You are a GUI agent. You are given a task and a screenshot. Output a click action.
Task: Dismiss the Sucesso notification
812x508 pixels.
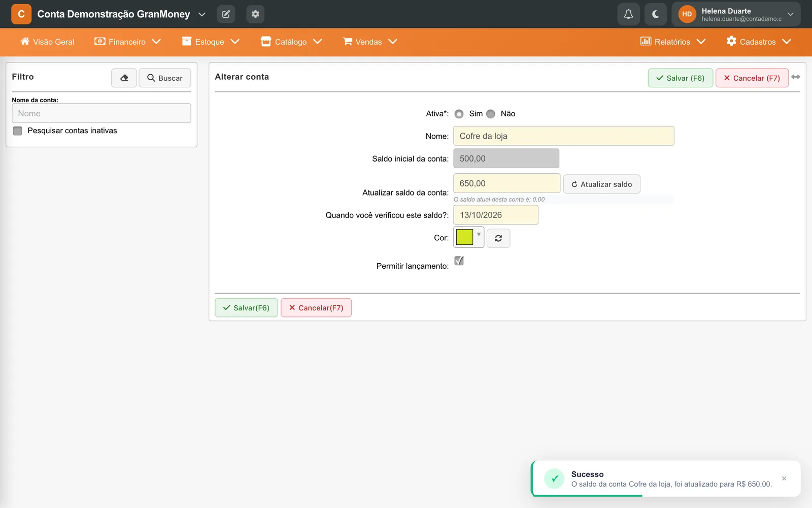tap(784, 479)
